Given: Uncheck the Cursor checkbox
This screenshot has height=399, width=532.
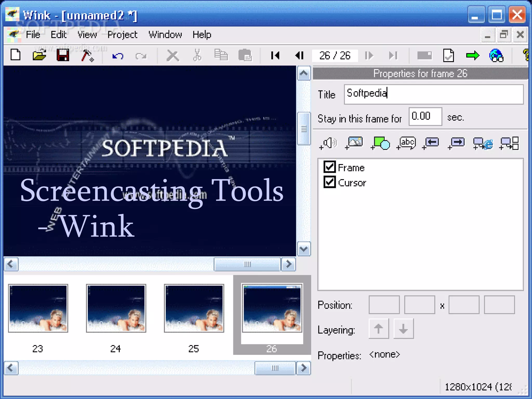Looking at the screenshot, I should [329, 182].
